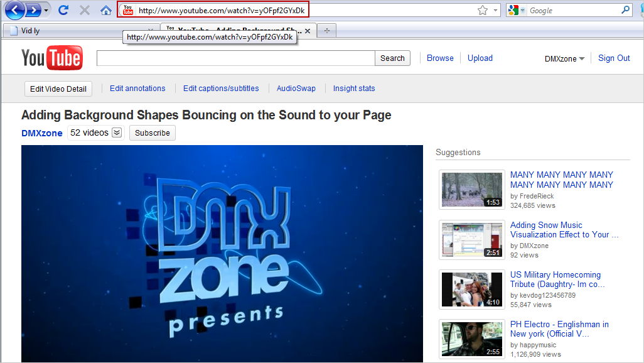This screenshot has width=644, height=363.
Task: Click the by happymusic uploader text
Action: point(533,345)
